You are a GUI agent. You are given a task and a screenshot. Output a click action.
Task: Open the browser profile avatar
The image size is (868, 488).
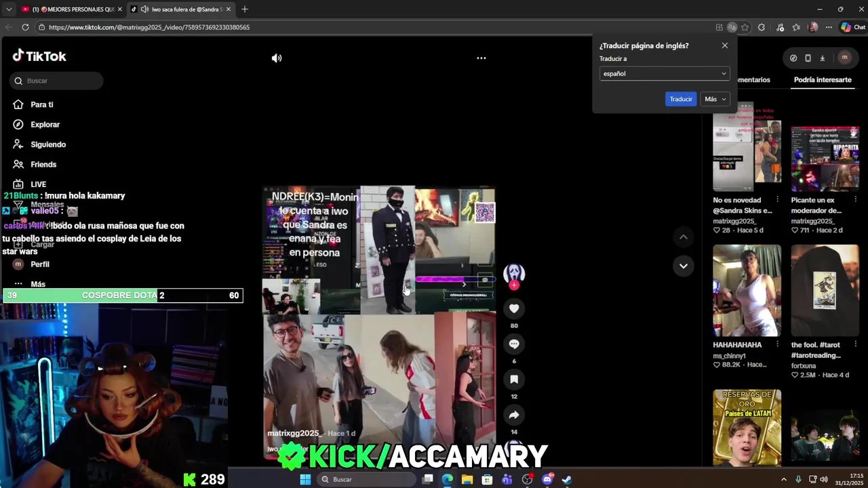(813, 27)
